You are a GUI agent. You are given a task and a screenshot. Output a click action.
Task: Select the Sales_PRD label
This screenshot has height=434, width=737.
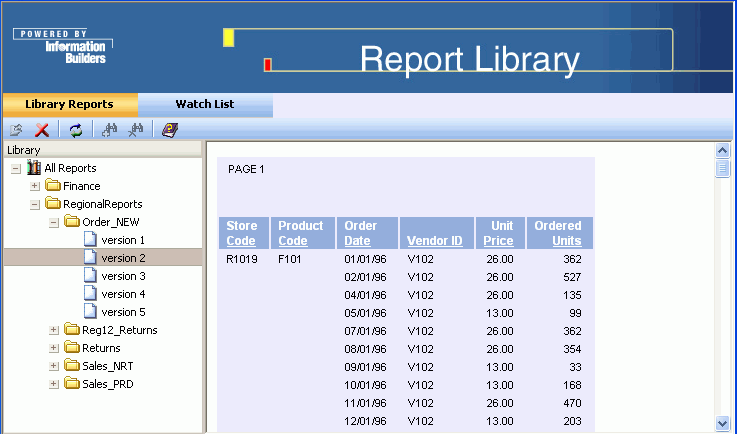(108, 384)
